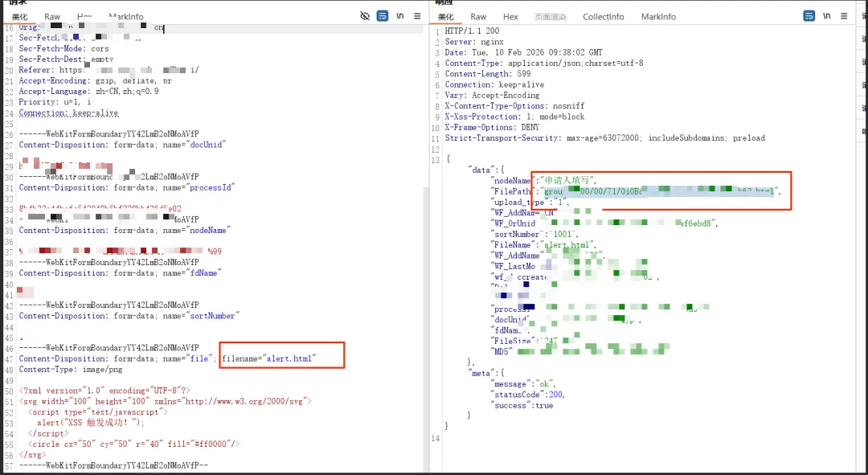Toggle \n non-printable chars in request panel

(x=400, y=16)
